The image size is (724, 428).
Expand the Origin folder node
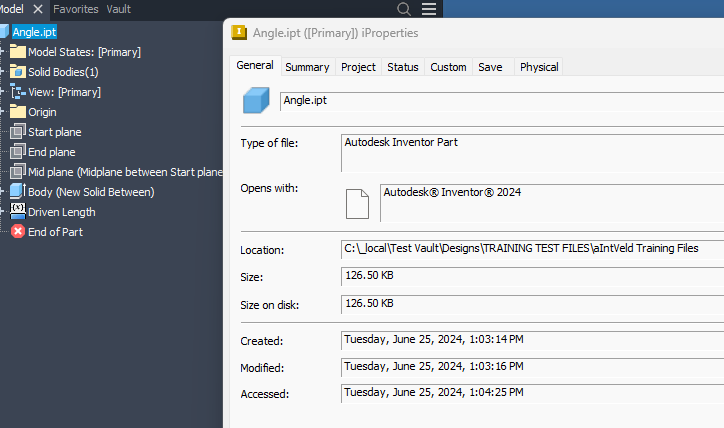2,112
